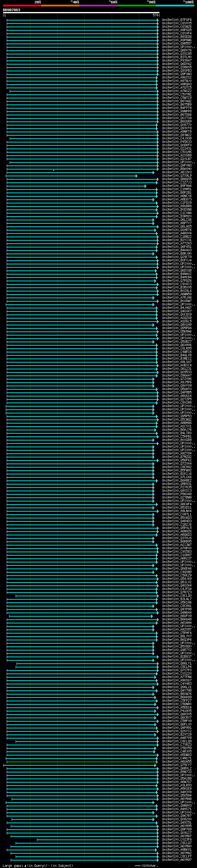This screenshot has height=868, width=197.
Task: Select hit UniRef100_A9U2S2
Action: (x=177, y=78)
